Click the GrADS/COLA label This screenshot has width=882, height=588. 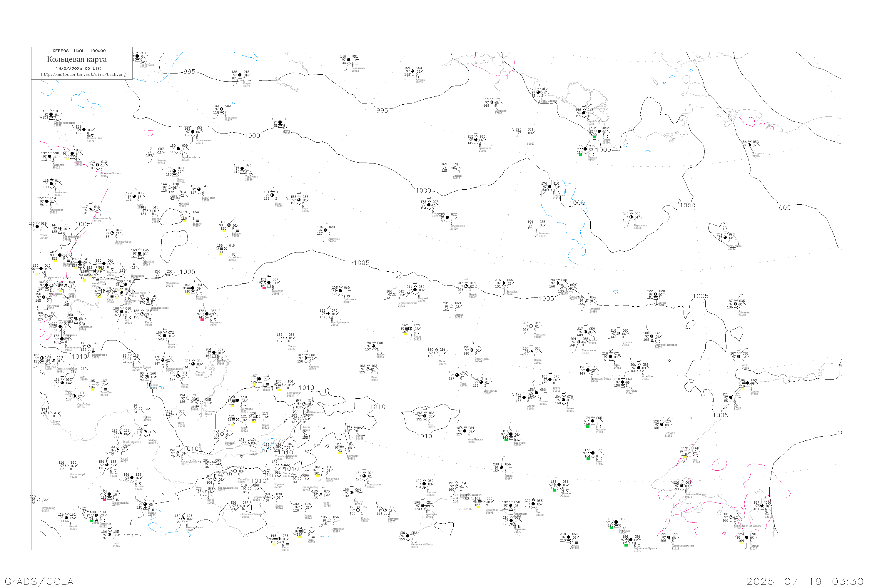39,582
